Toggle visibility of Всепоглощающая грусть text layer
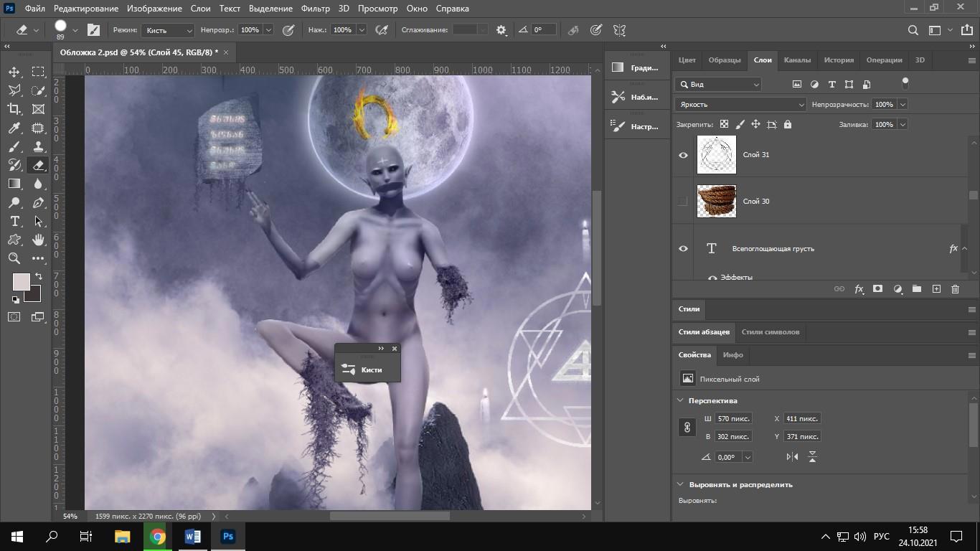980x551 pixels. (683, 249)
